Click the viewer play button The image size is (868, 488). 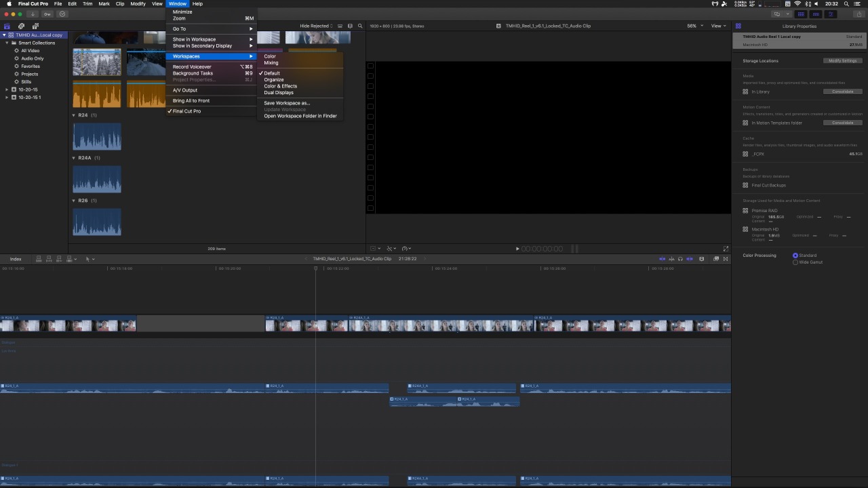coord(517,249)
